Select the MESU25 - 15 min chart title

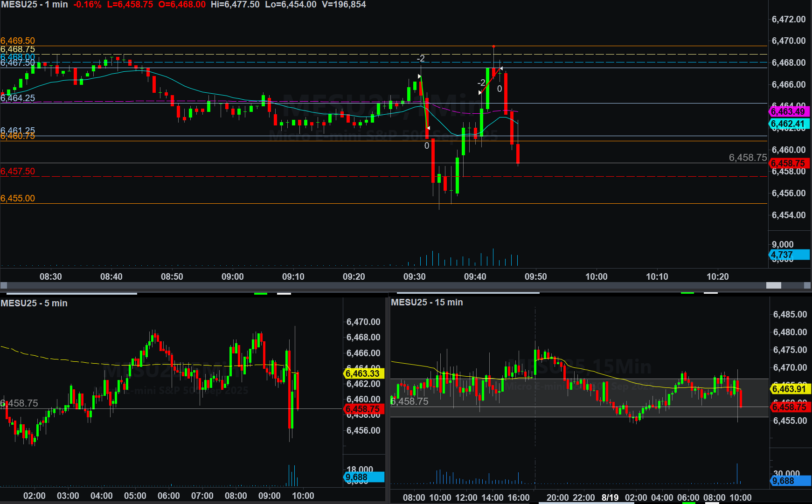427,302
